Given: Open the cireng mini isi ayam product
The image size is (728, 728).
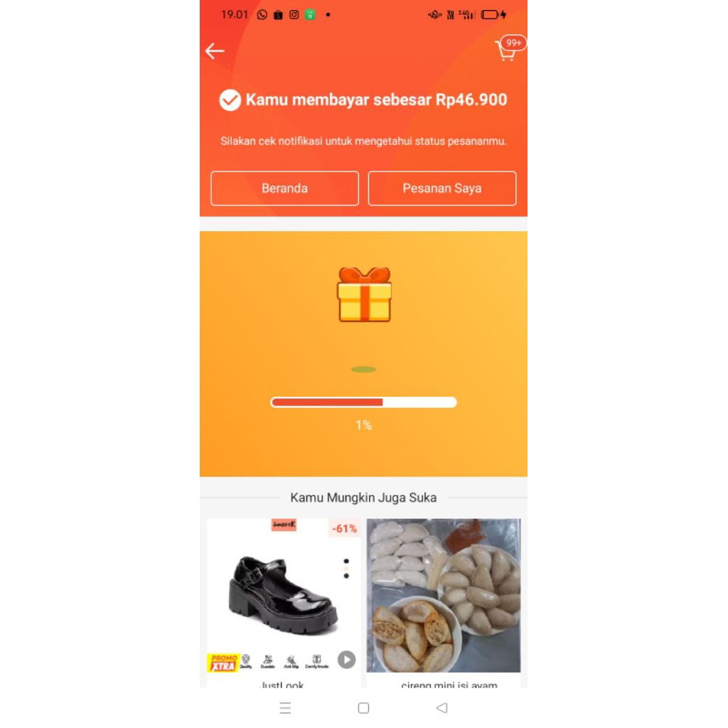Looking at the screenshot, I should [444, 595].
